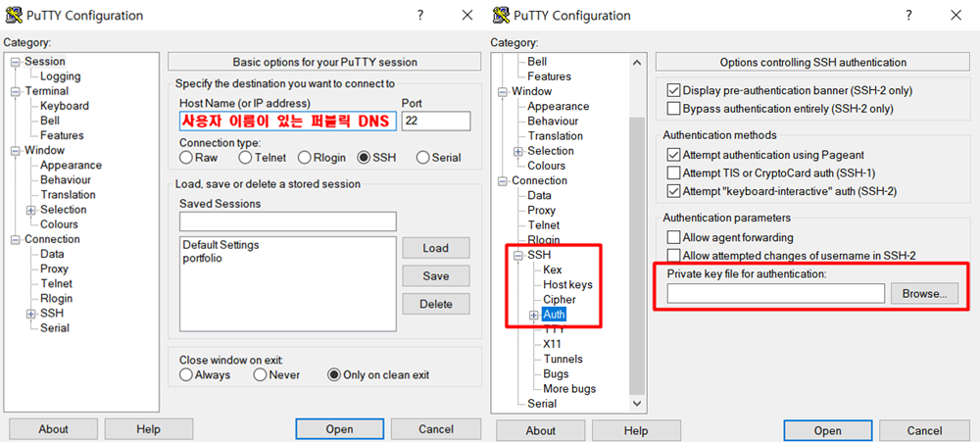Select the SSH connection type radio
This screenshot has width=980, height=442.
(364, 158)
